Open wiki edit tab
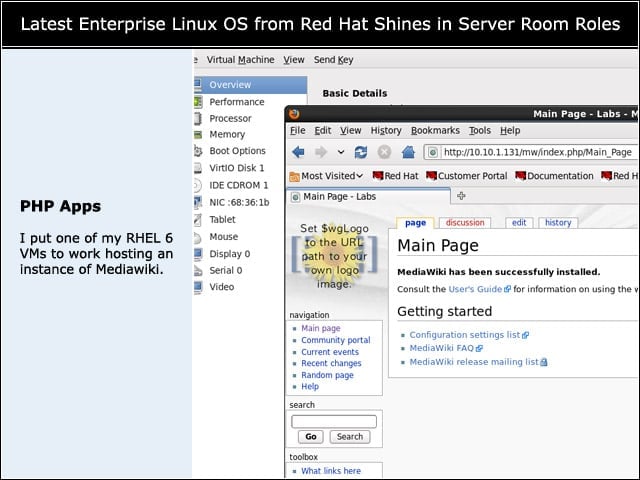 [x=519, y=223]
